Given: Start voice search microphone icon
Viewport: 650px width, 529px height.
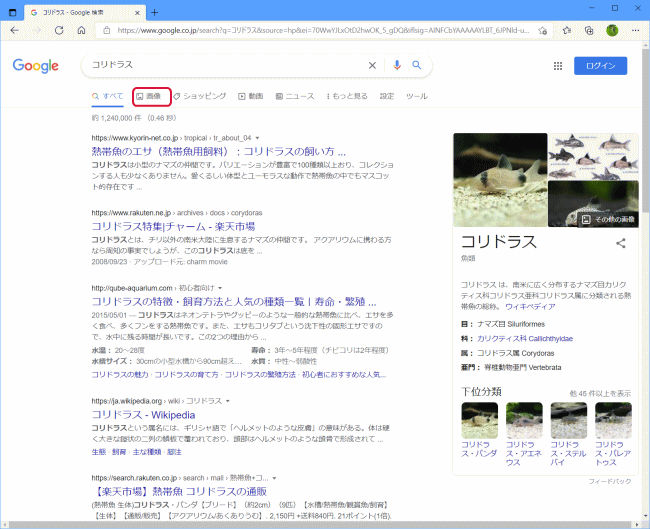Looking at the screenshot, I should [x=397, y=65].
